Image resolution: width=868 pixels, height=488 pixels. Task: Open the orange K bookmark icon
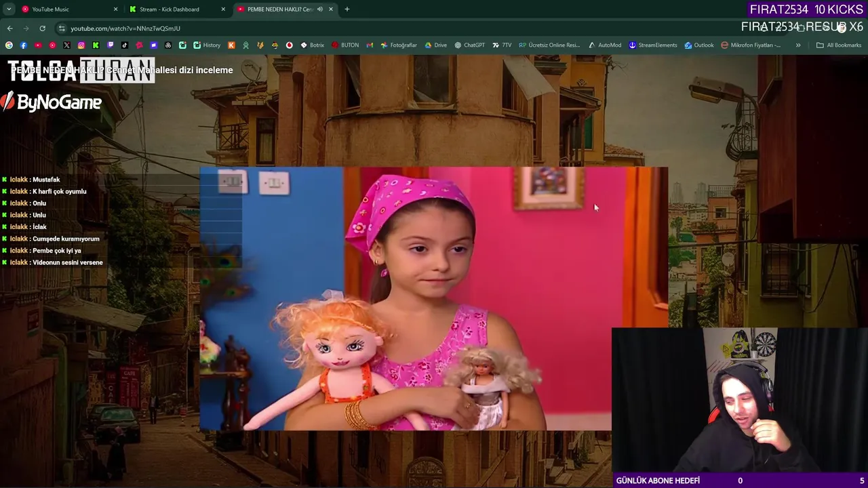click(231, 45)
